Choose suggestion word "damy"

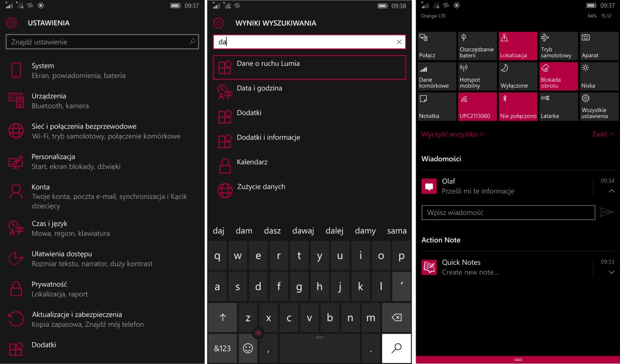click(365, 231)
